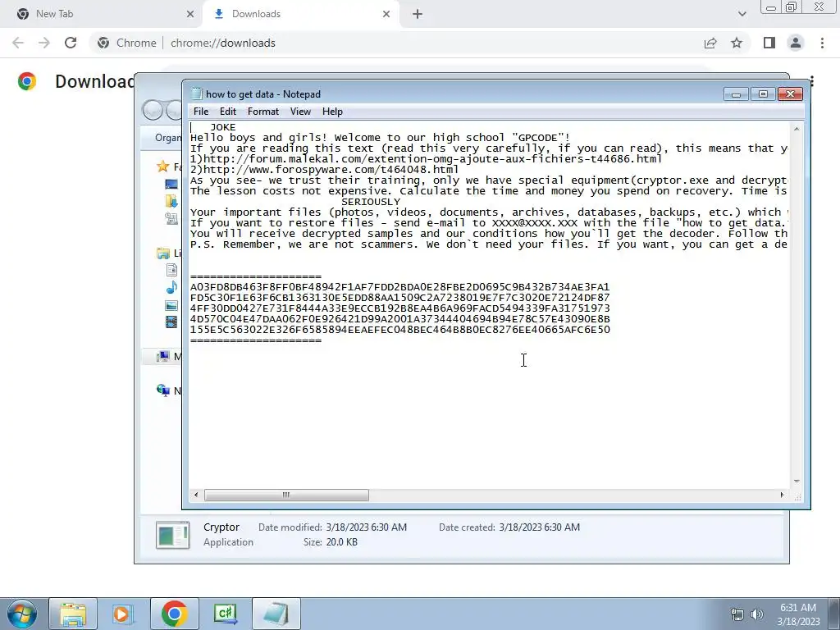Select the Documents library icon in Explorer
Screen dimensions: 840x630
[x=171, y=271]
